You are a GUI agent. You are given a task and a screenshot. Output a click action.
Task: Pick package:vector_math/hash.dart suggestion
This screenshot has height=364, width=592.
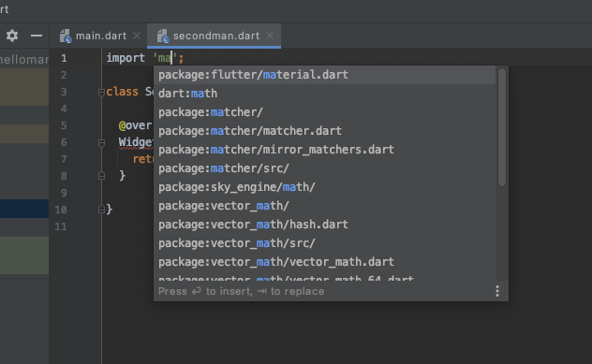pos(325,225)
